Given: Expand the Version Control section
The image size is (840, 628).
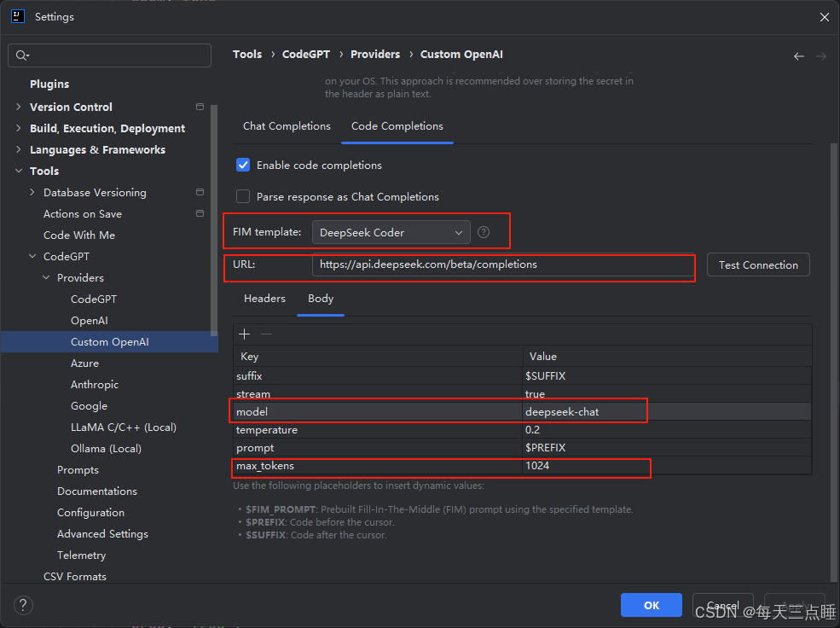Looking at the screenshot, I should (19, 107).
